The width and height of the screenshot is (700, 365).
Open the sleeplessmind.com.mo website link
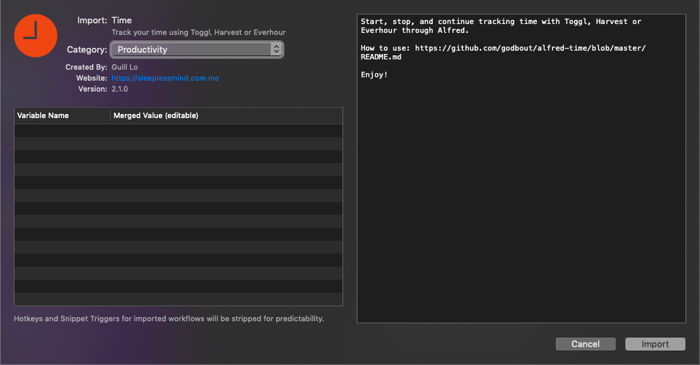(165, 78)
